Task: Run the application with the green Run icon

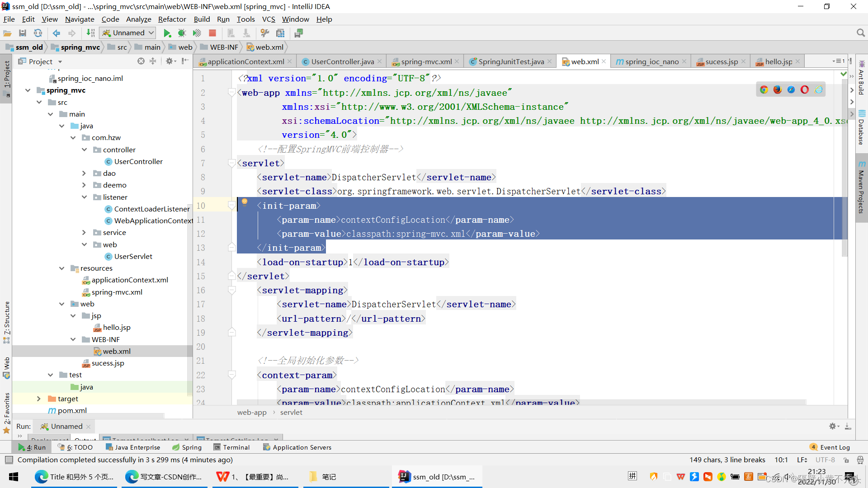Action: tap(167, 33)
